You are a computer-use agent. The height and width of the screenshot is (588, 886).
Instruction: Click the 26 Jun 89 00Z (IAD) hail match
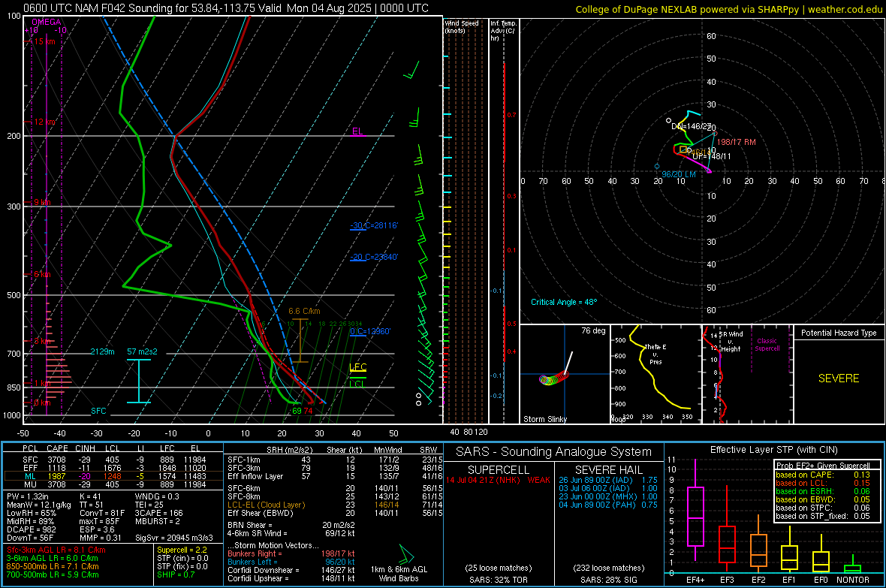[x=608, y=480]
